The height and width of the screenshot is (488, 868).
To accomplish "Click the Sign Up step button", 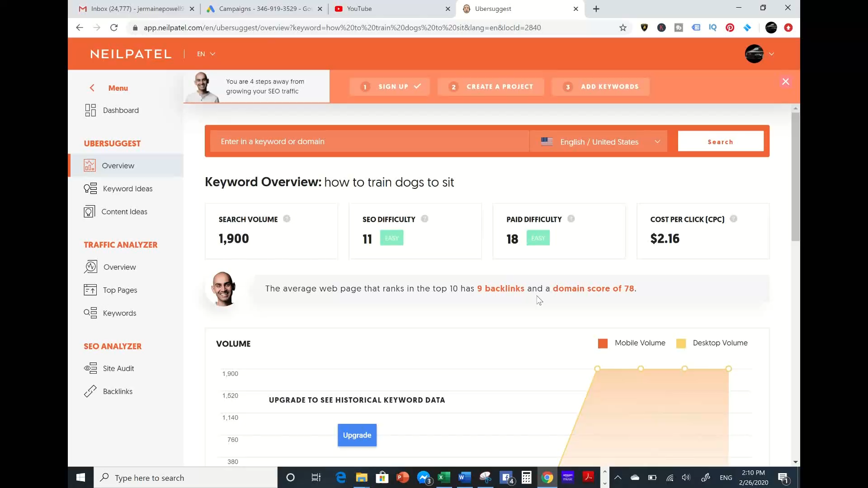I will [x=390, y=86].
